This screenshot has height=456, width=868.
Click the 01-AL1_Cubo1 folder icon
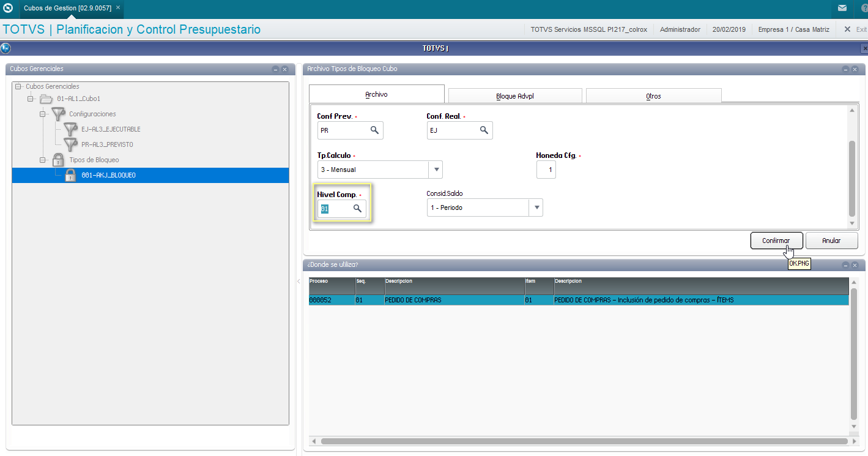click(46, 99)
